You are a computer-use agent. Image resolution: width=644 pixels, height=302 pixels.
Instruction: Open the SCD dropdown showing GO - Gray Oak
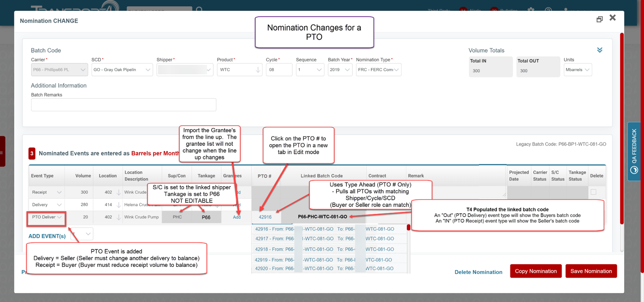coord(122,70)
